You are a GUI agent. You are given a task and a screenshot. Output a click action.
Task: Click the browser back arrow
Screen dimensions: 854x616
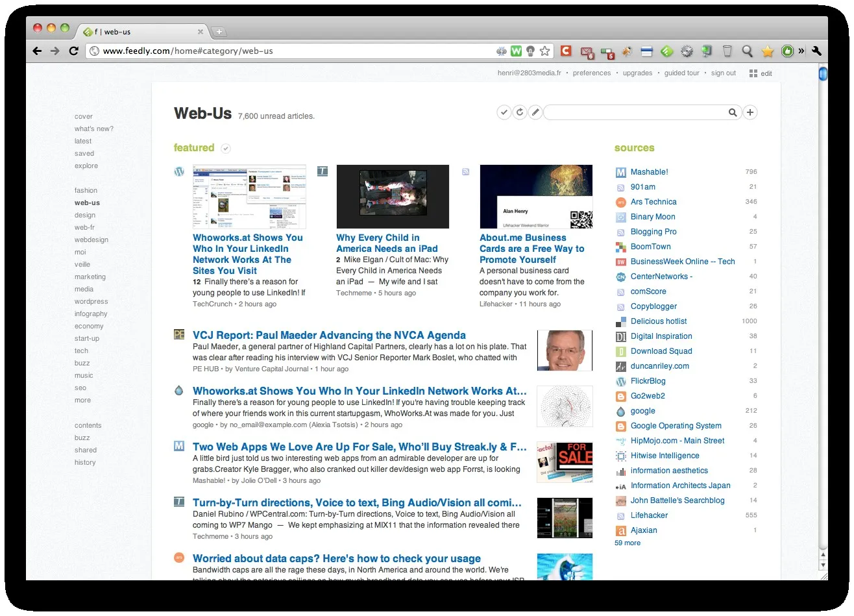[x=37, y=51]
